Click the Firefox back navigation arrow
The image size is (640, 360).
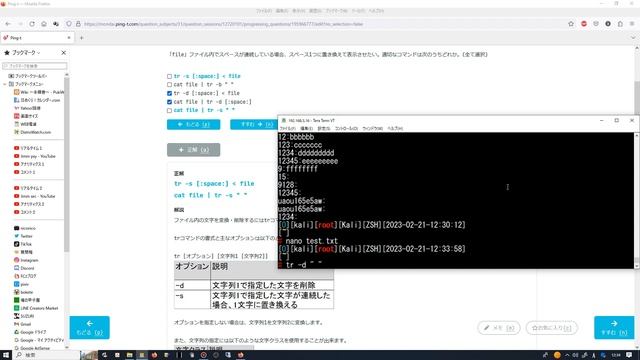(8, 24)
